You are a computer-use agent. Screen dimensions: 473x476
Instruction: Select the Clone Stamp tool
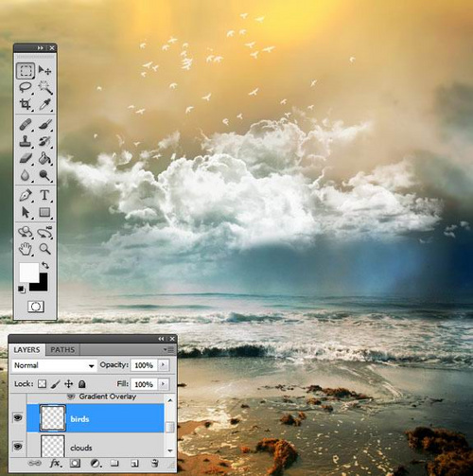tap(26, 141)
